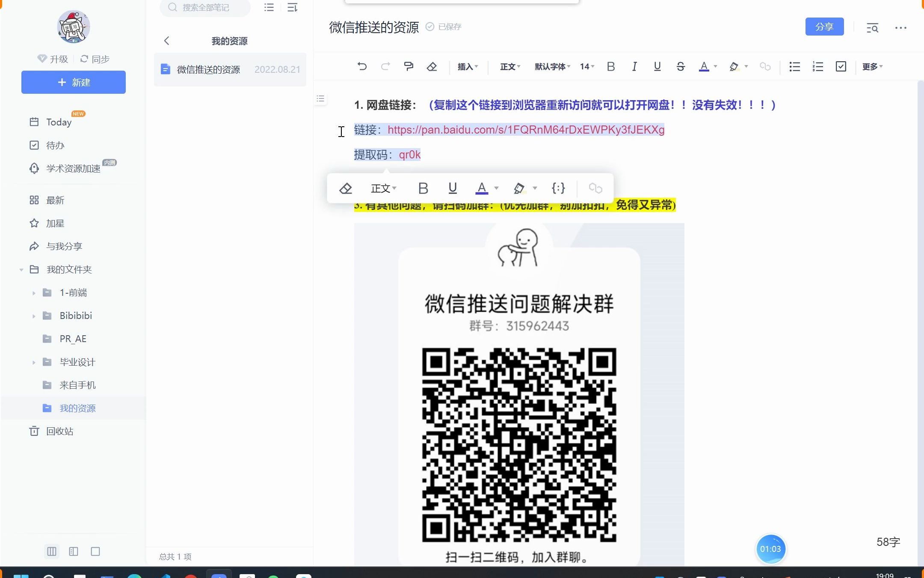
Task: Open the outline icon beside document
Action: 320,99
